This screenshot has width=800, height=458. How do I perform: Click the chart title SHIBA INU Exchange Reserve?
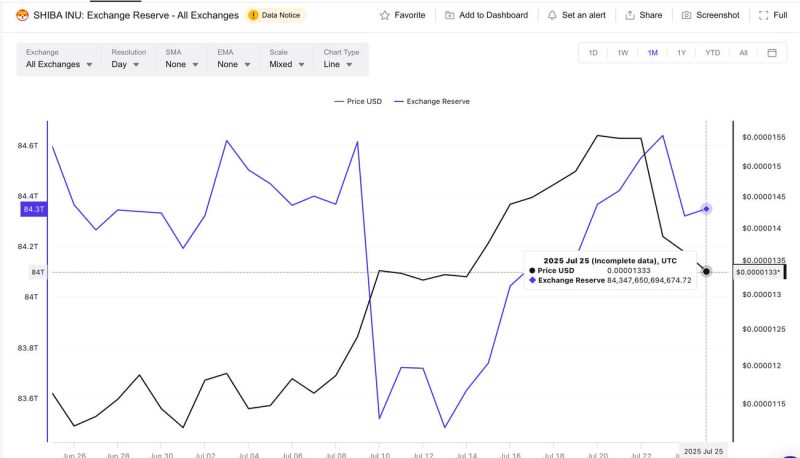click(136, 15)
